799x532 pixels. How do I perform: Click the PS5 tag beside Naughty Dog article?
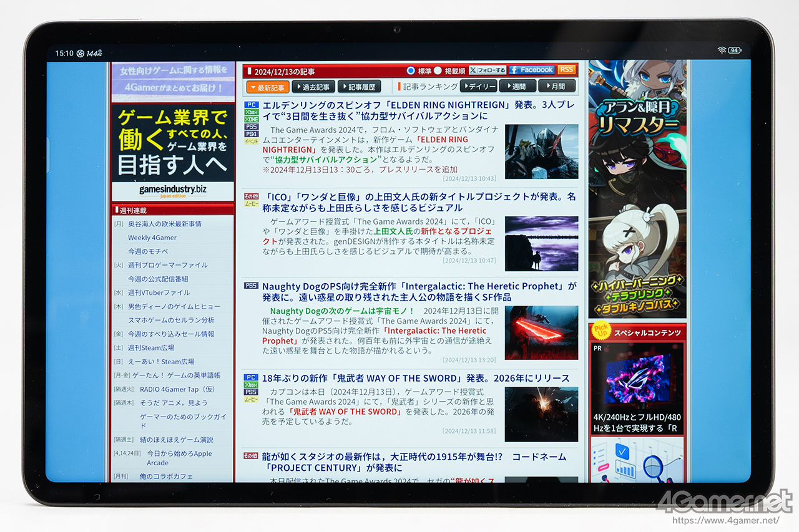tap(251, 286)
